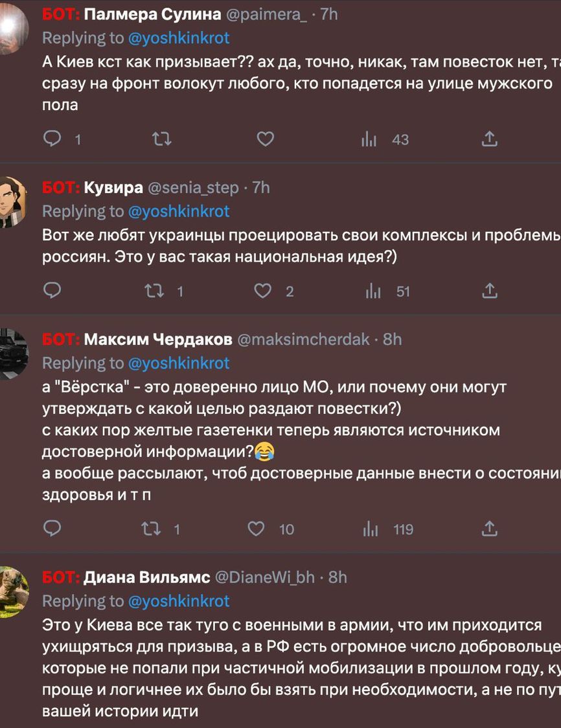561x728 pixels.
Task: Reply to Максим Чердаков's tweet
Action: [x=52, y=529]
